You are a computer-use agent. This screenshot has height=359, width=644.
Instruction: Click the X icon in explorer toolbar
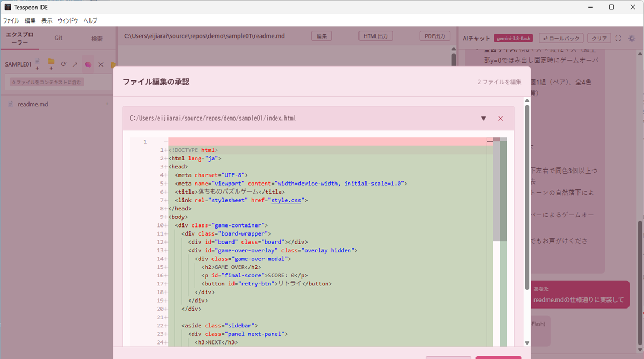tap(100, 64)
